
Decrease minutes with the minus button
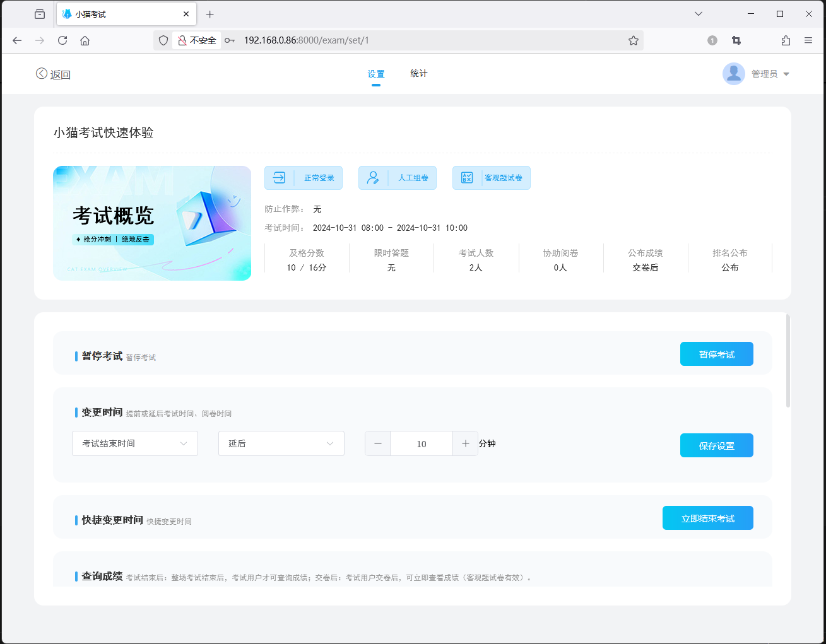378,443
